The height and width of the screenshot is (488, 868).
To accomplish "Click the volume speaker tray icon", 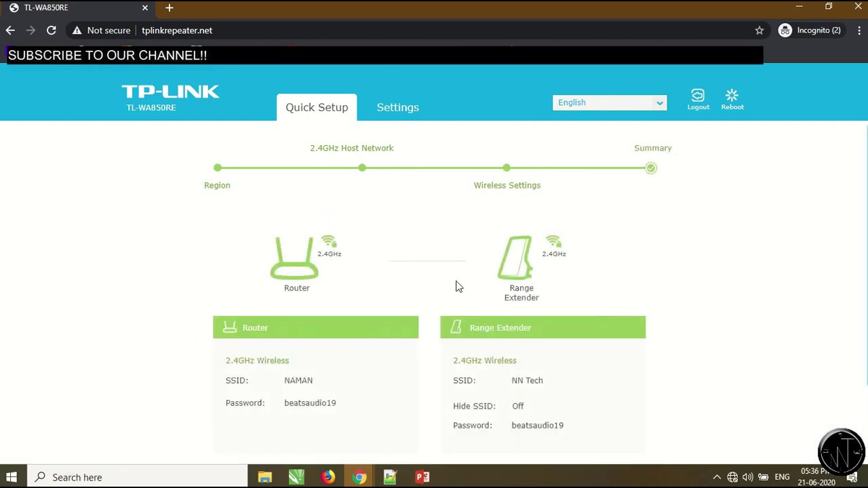I will [747, 477].
